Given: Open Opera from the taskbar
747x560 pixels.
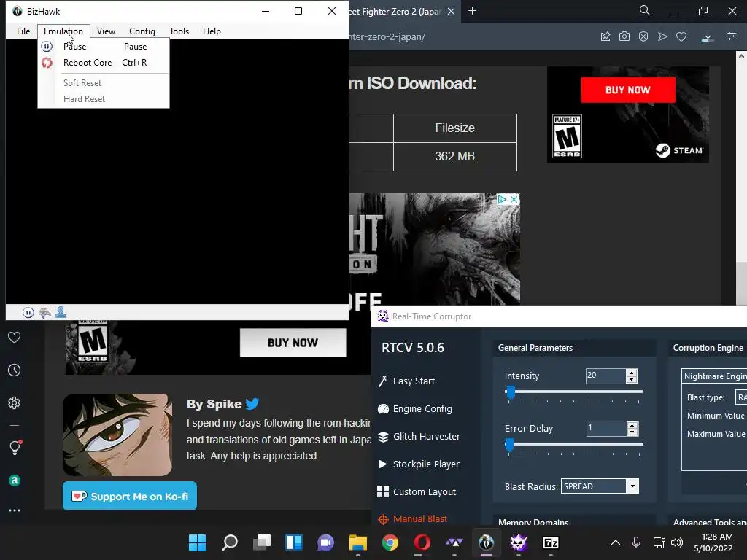Looking at the screenshot, I should coord(422,542).
